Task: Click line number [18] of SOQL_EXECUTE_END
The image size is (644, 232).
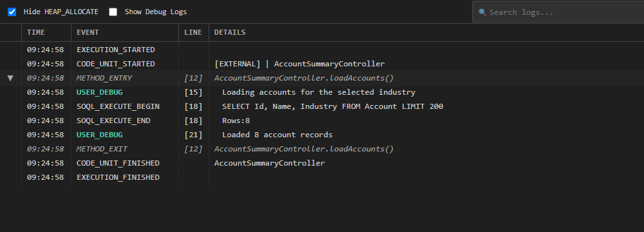Action: pos(193,121)
